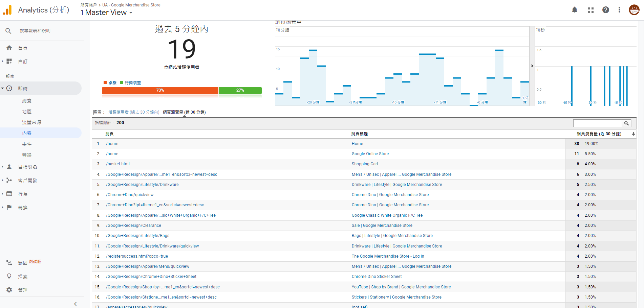
Task: Open the Google Online Store title link
Action: [370, 154]
